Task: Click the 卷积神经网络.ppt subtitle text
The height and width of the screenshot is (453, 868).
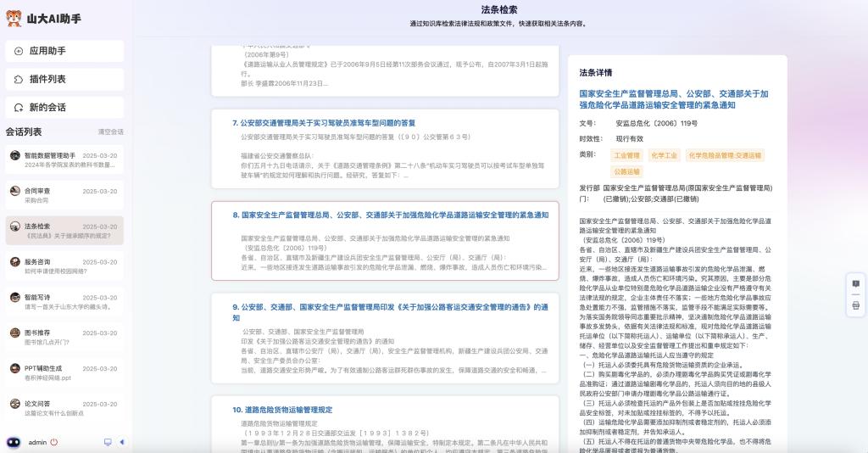Action: click(47, 378)
